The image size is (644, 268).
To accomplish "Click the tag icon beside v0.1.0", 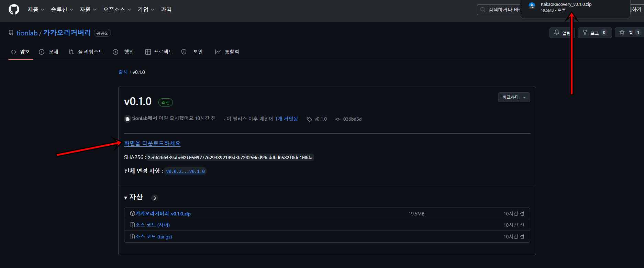I will (309, 119).
